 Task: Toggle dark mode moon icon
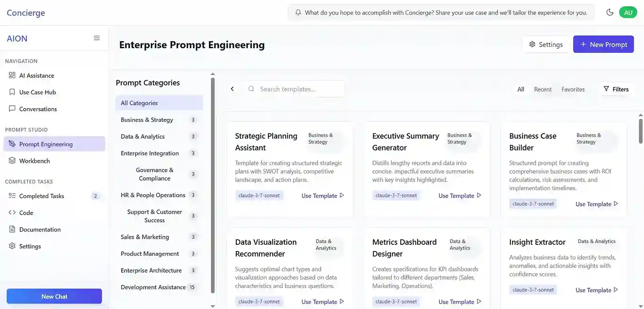click(610, 13)
